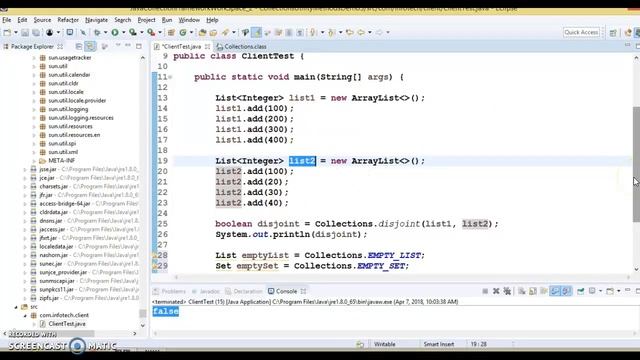Image resolution: width=640 pixels, height=360 pixels.
Task: Click the Smart Insert status bar entry
Action: coord(439,344)
